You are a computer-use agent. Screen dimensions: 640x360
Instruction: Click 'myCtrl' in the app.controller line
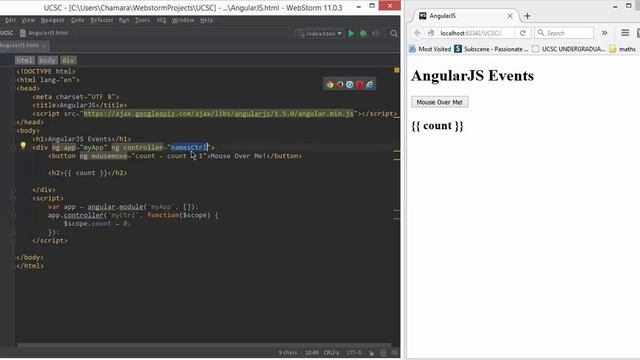pyautogui.click(x=123, y=215)
